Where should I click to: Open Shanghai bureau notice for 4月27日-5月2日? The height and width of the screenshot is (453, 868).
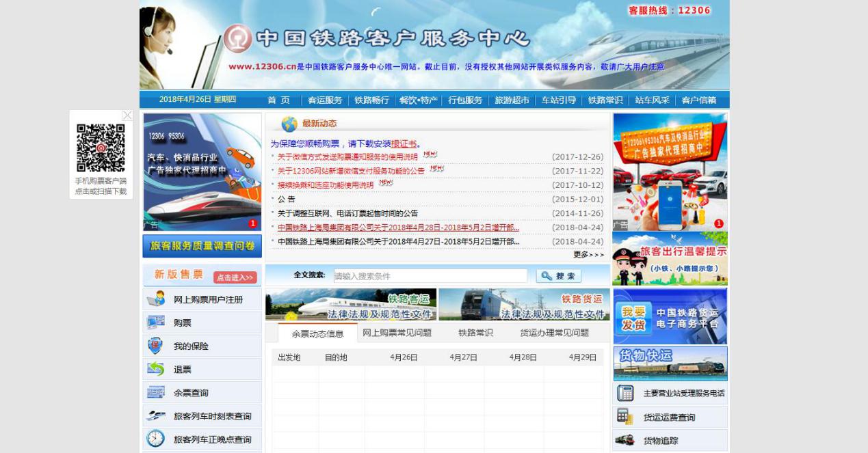(x=398, y=241)
